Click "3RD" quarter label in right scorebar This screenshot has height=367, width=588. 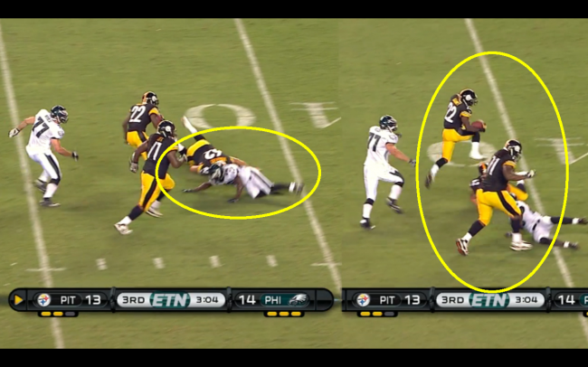click(452, 300)
